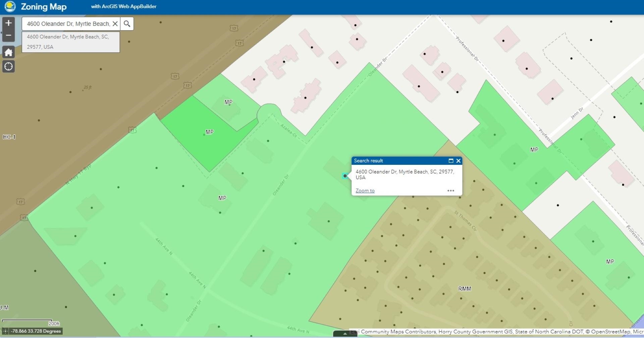Clear the address search text
Screen dimensions: 644x338
coord(115,24)
